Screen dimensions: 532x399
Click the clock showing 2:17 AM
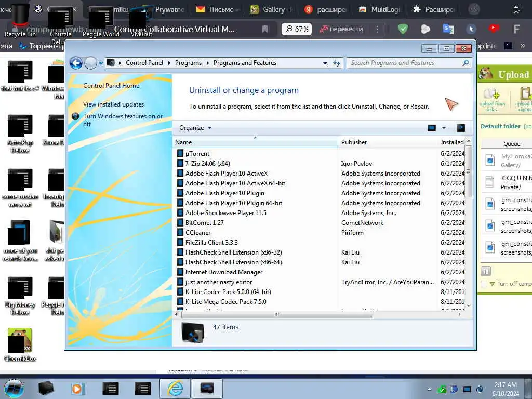[x=505, y=389]
